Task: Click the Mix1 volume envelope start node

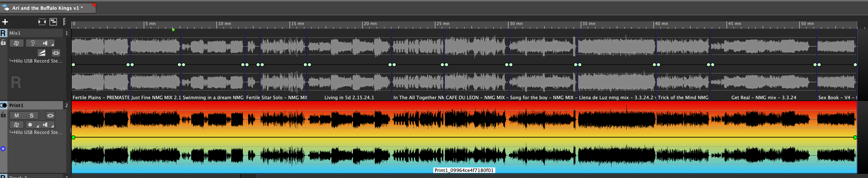Action: point(73,64)
